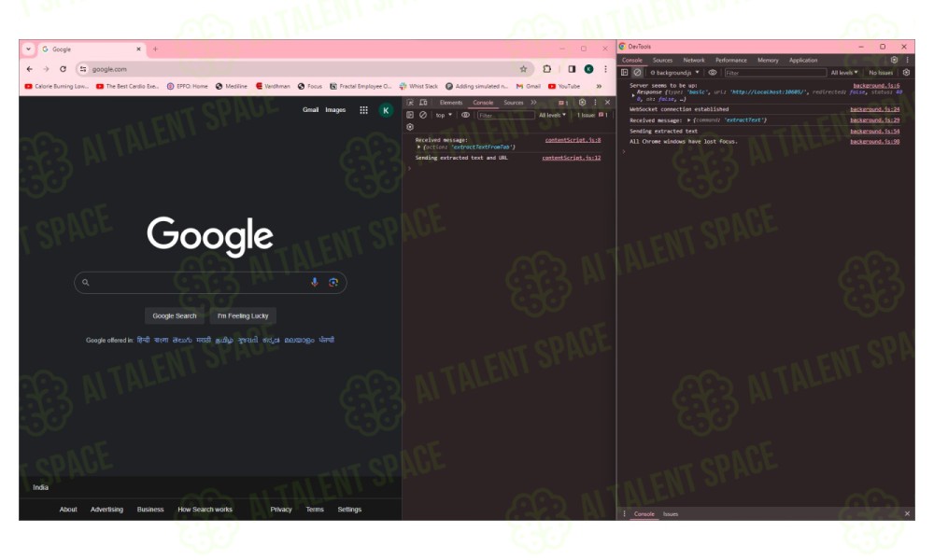The image size is (934, 560).
Task: Show console sidebar in docked DevTools
Action: 410,115
